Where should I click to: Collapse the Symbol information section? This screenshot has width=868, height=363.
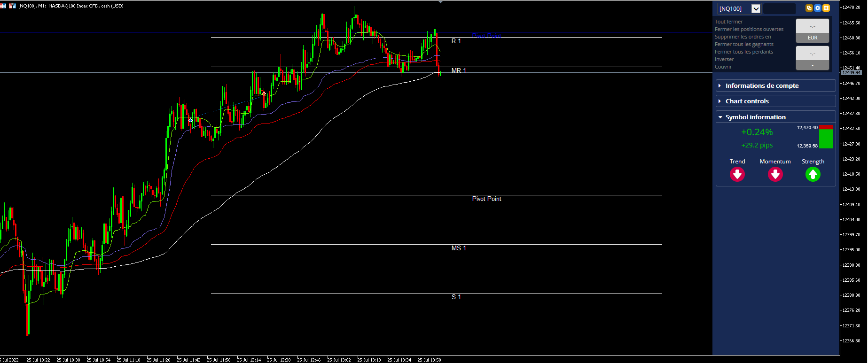[775, 117]
